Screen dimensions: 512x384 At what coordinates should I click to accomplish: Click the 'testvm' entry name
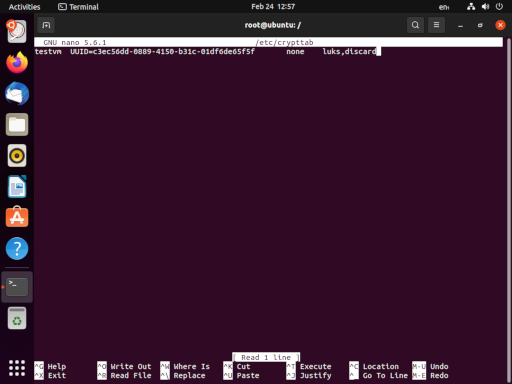click(48, 52)
